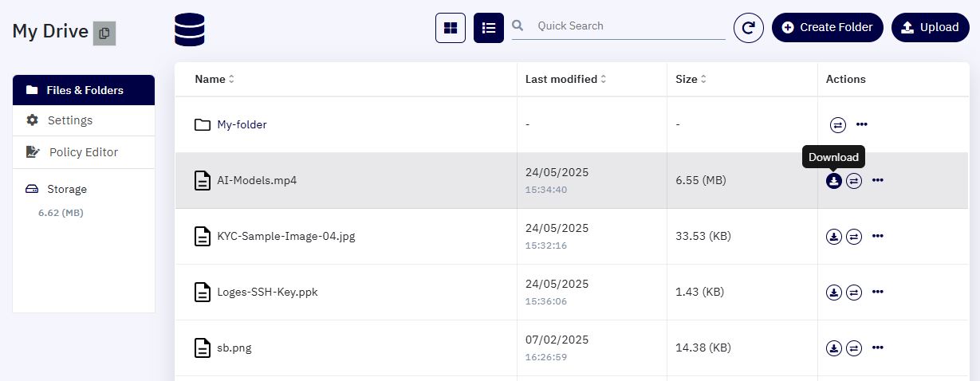Open more options for sb.png

(x=878, y=348)
